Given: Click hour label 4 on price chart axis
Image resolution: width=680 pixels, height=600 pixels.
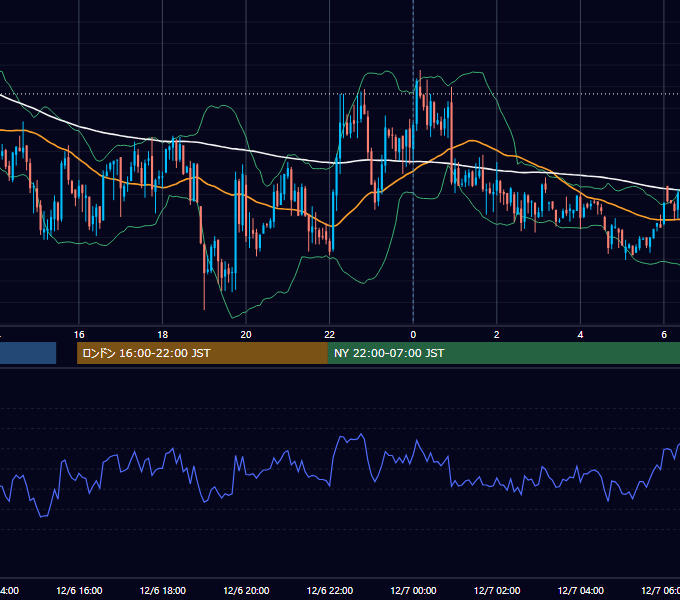Looking at the screenshot, I should point(580,335).
